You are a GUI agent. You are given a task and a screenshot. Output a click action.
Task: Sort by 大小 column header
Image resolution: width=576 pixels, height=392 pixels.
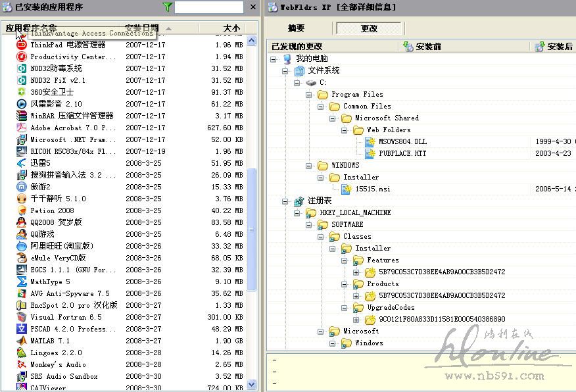231,28
